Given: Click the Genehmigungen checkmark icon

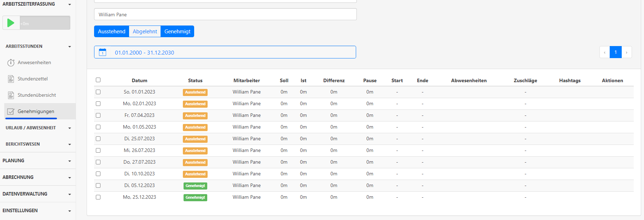Looking at the screenshot, I should pos(11,112).
